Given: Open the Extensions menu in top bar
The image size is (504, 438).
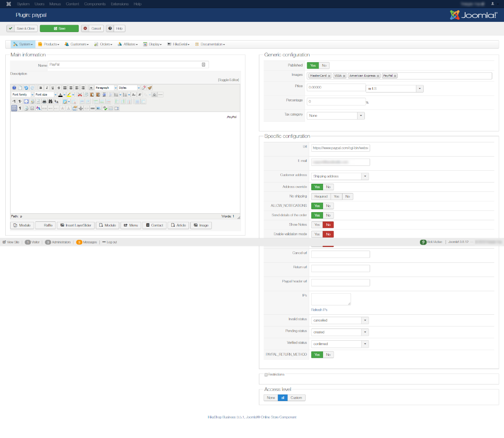Looking at the screenshot, I should pos(120,4).
